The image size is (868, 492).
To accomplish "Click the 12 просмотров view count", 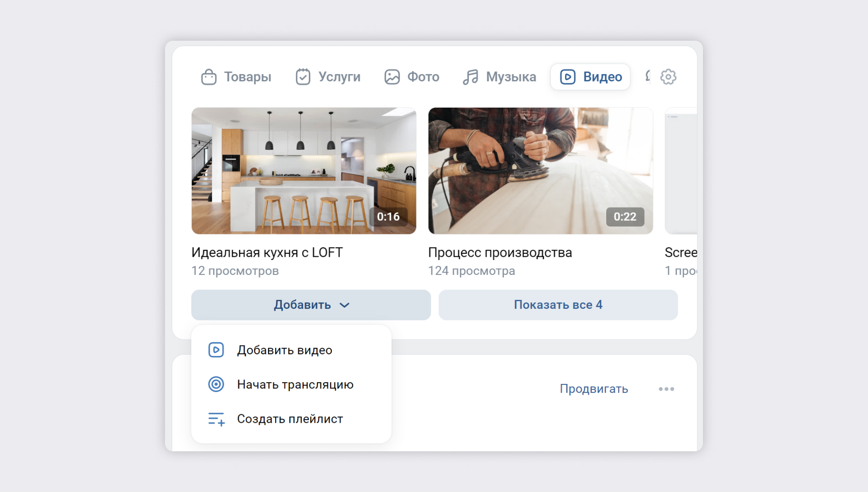I will [x=235, y=271].
